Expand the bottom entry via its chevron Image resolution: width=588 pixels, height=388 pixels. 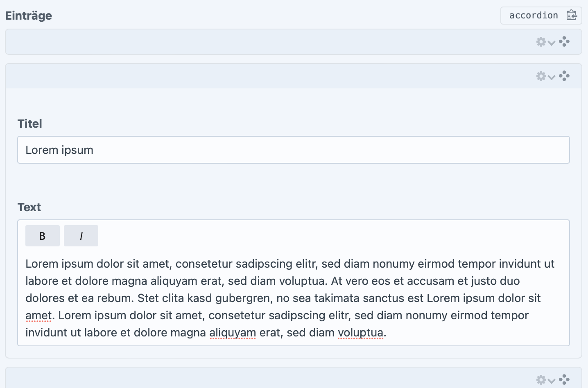pyautogui.click(x=552, y=381)
